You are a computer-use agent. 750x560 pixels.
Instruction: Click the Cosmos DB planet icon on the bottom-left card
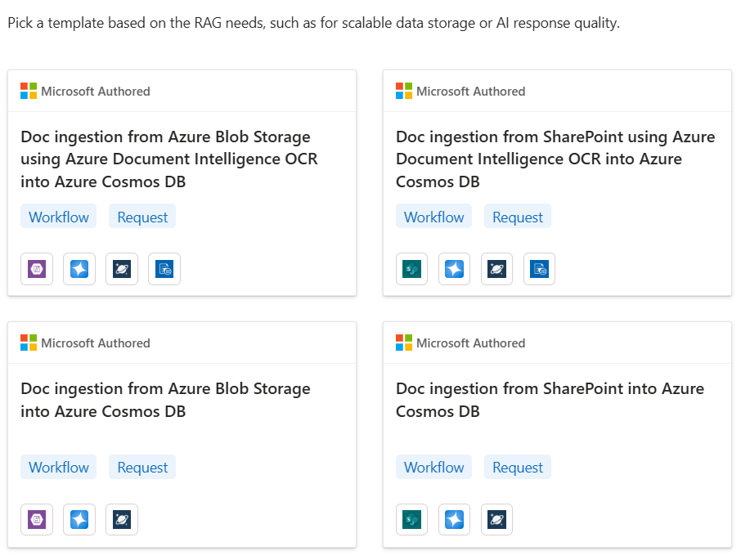[121, 519]
